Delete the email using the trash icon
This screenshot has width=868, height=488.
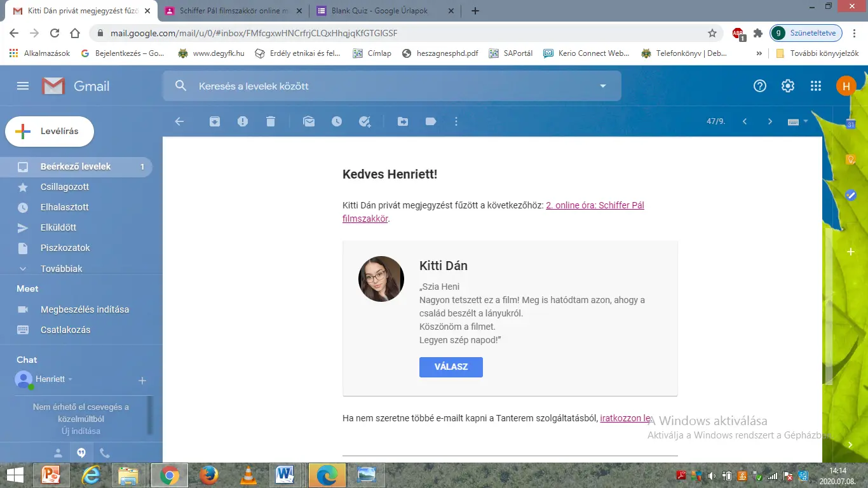tap(271, 121)
